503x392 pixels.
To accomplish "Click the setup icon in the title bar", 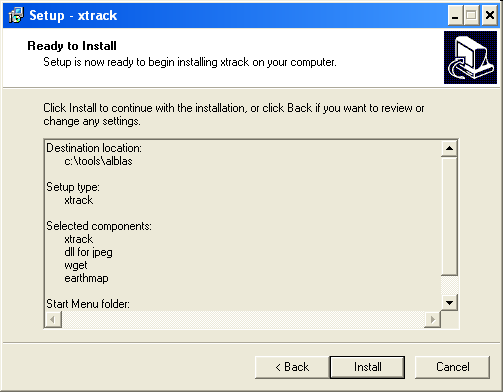I will (16, 15).
